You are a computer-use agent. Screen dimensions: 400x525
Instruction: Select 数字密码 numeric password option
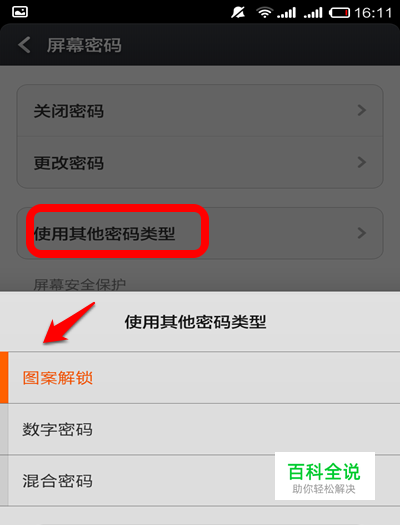(200, 429)
